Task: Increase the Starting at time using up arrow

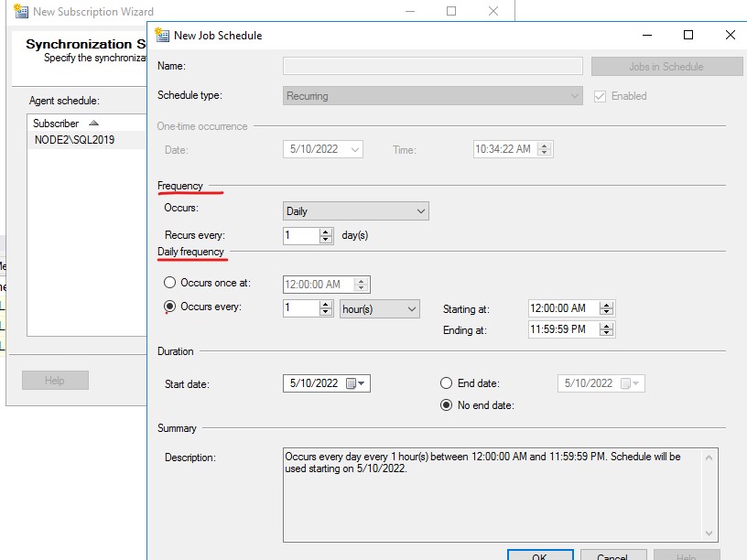Action: (x=607, y=305)
